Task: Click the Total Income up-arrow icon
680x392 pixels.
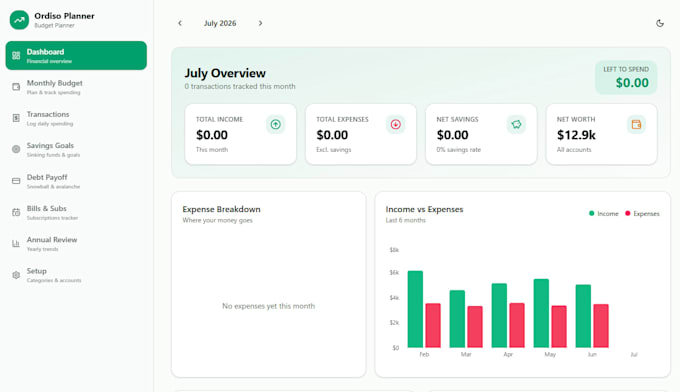Action: pos(275,124)
